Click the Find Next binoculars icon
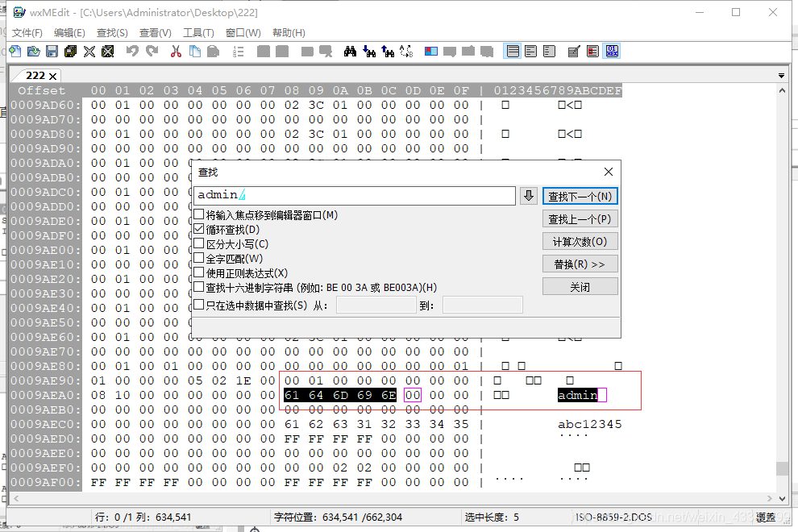Image resolution: width=798 pixels, height=532 pixels. tap(369, 52)
